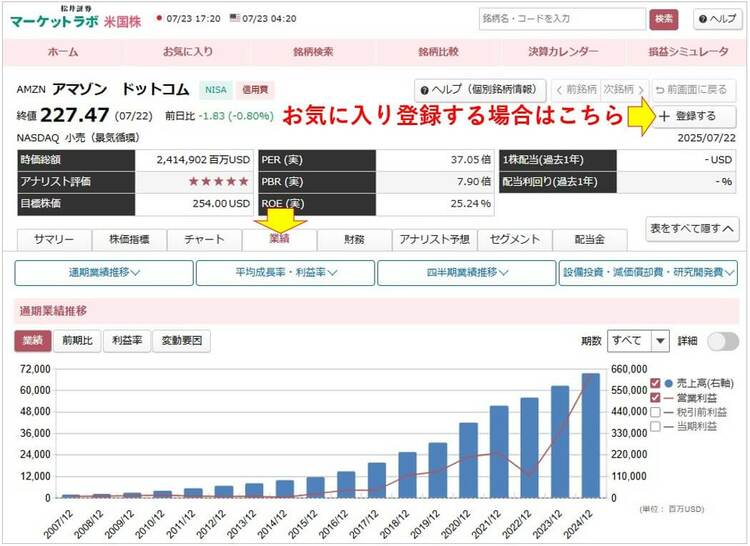Expand 設備投資・減価償却費・研究開発費 section link
Viewport: 750px width, 546px height.
pyautogui.click(x=648, y=273)
